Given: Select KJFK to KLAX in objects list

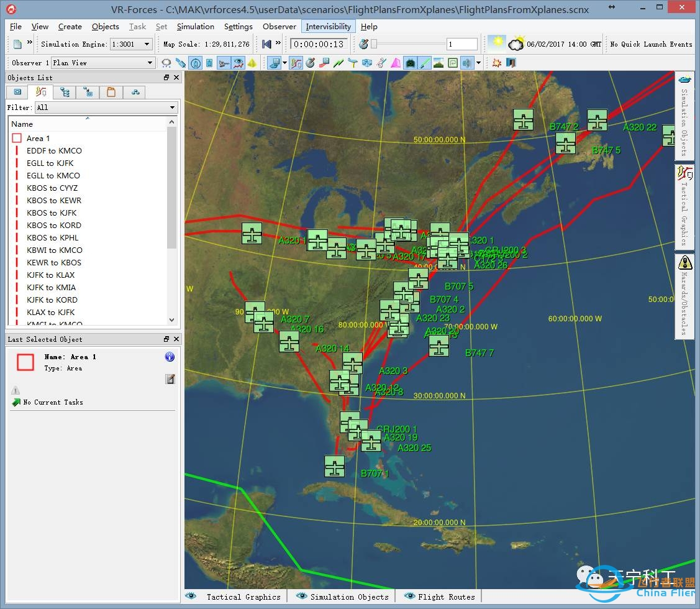Looking at the screenshot, I should point(50,275).
